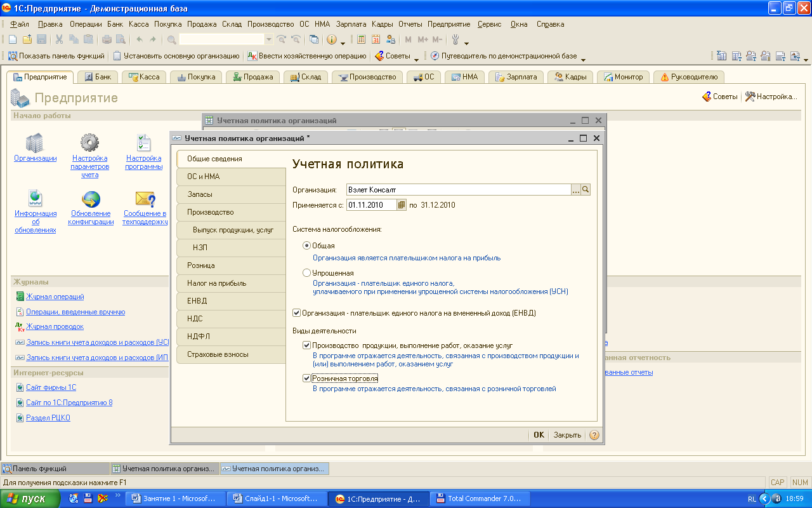Toggle the Розничная торговля checkbox
The height and width of the screenshot is (508, 812).
tap(307, 378)
